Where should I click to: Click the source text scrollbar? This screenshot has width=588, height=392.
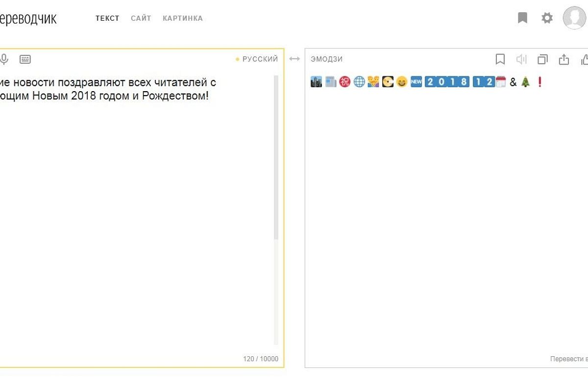coord(276,157)
